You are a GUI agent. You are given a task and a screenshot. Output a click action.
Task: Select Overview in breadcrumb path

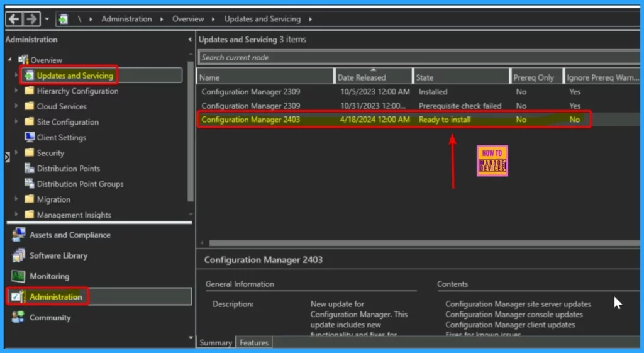187,19
